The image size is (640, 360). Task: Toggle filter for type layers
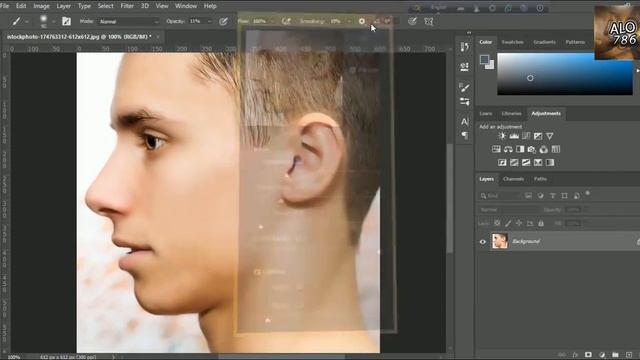pyautogui.click(x=553, y=196)
